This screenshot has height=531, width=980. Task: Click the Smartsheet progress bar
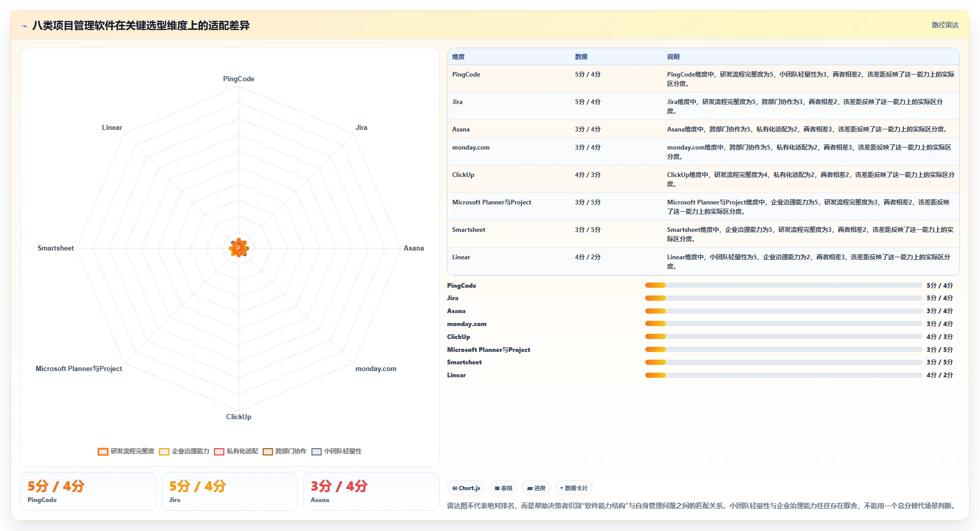point(783,362)
